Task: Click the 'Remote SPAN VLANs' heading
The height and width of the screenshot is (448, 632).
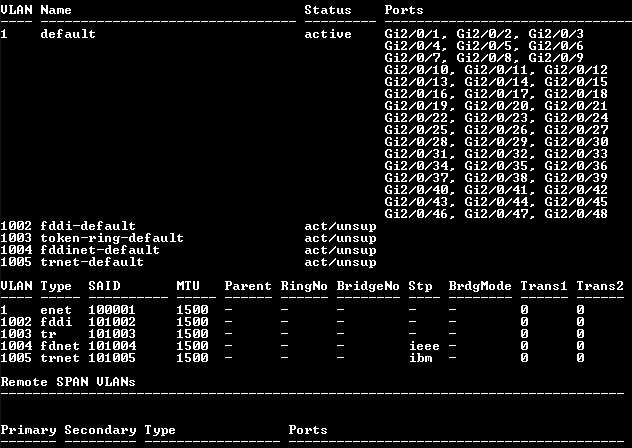Action: coord(68,382)
